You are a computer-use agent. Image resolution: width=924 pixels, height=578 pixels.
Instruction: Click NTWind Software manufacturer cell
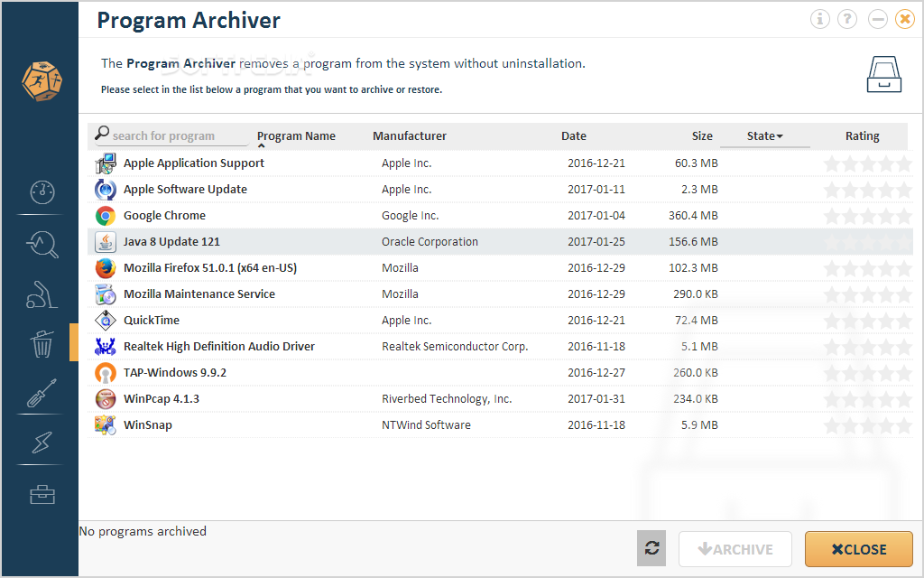[426, 424]
